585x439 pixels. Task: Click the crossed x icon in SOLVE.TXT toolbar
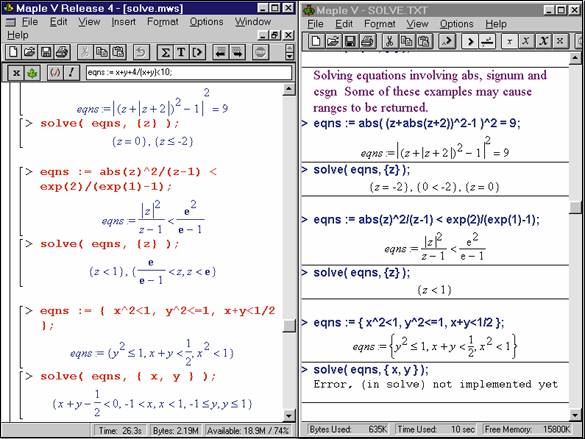tap(560, 41)
